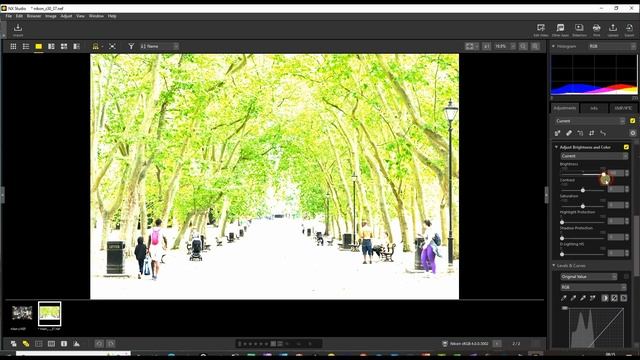Image resolution: width=640 pixels, height=360 pixels.
Task: Switch to thumbnail grid view
Action: 13,47
